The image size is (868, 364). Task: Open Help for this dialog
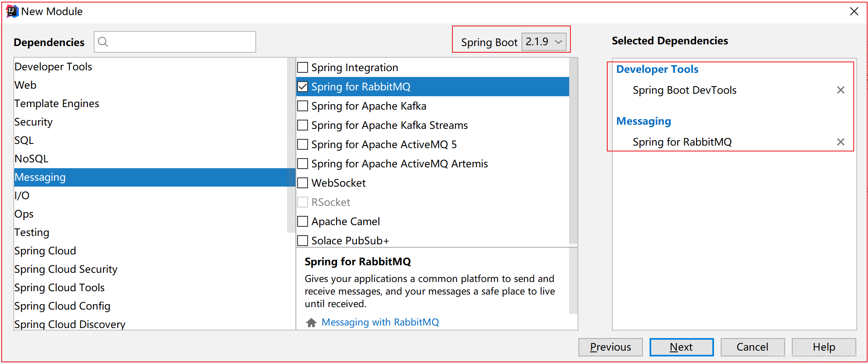pyautogui.click(x=824, y=347)
